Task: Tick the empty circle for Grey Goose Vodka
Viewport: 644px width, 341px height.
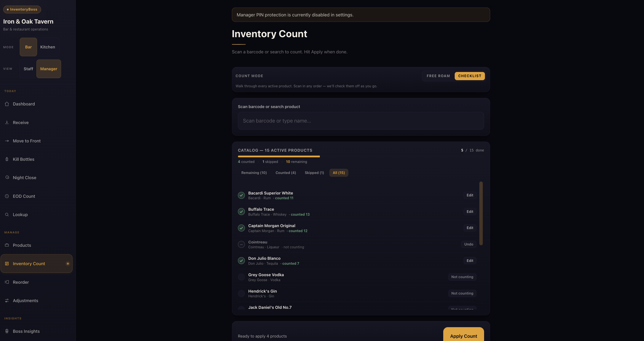Action: (x=241, y=277)
